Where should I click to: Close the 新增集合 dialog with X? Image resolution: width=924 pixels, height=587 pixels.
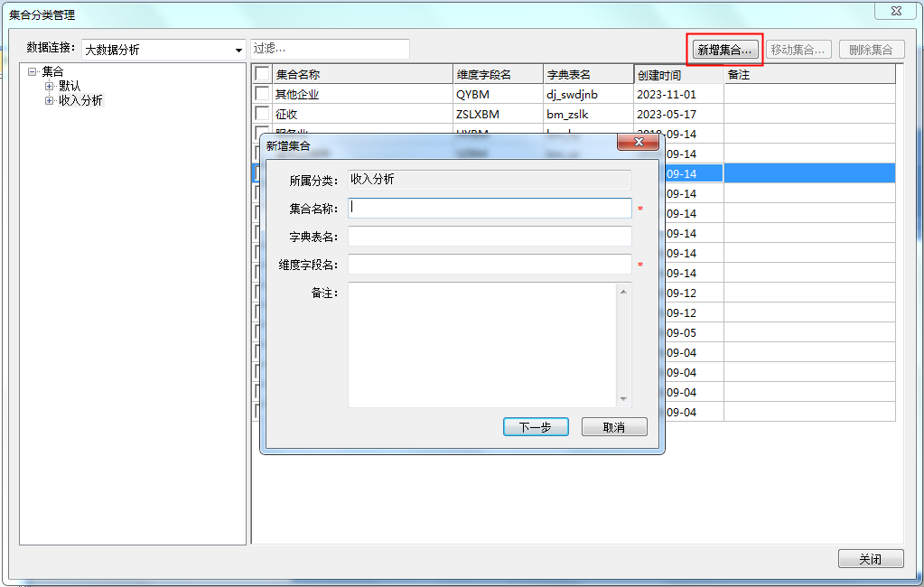pyautogui.click(x=638, y=143)
